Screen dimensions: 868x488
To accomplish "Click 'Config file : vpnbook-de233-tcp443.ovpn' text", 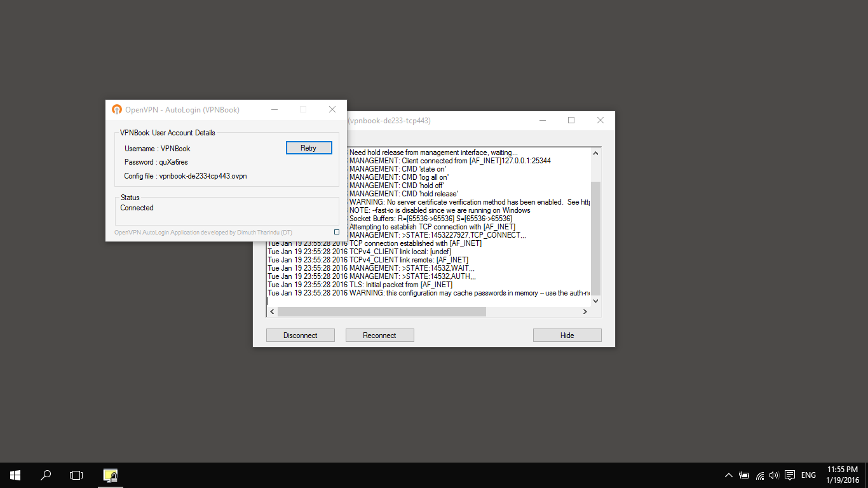I will click(186, 176).
